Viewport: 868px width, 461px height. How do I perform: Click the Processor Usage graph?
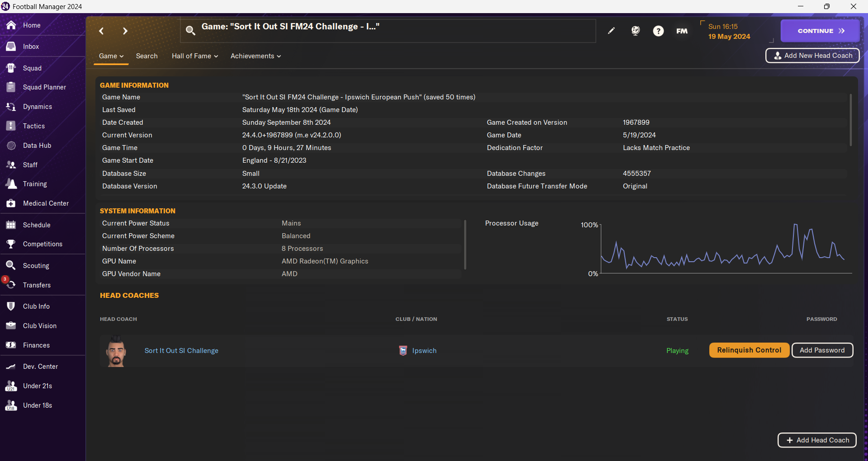click(726, 249)
